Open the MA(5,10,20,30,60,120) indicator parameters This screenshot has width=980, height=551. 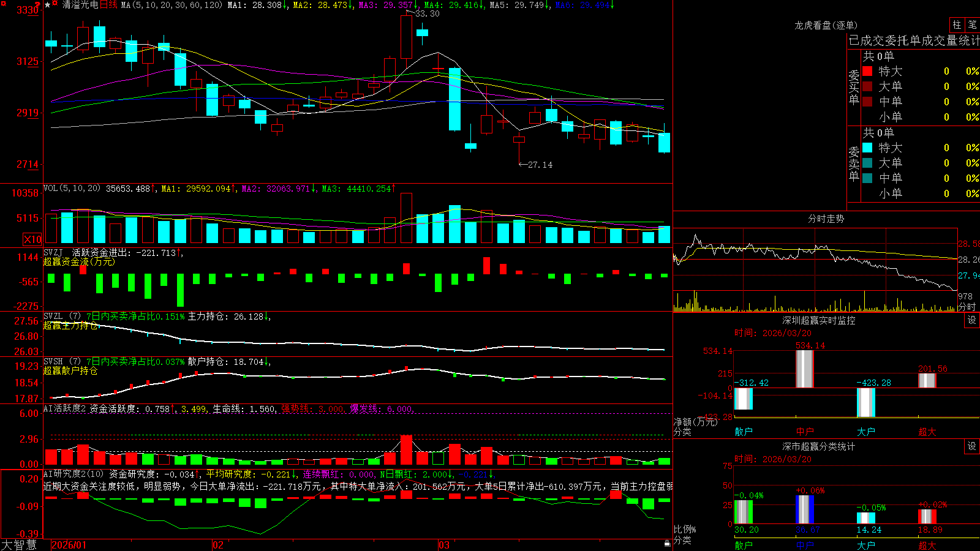coord(172,5)
